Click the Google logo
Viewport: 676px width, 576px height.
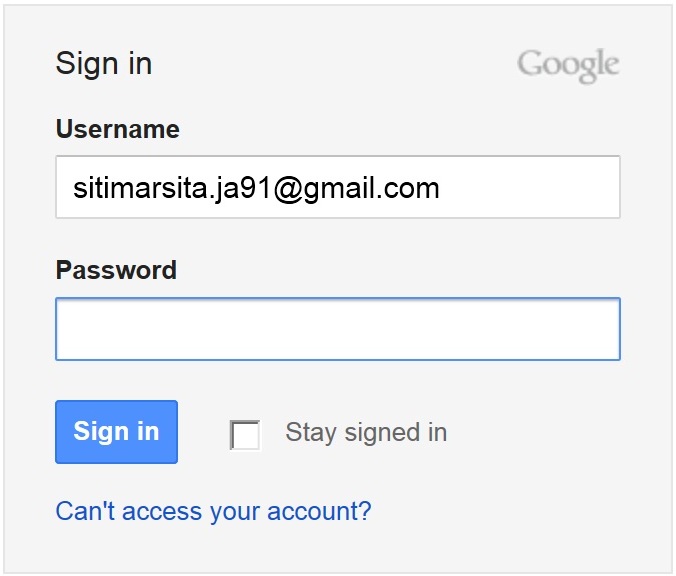point(568,65)
